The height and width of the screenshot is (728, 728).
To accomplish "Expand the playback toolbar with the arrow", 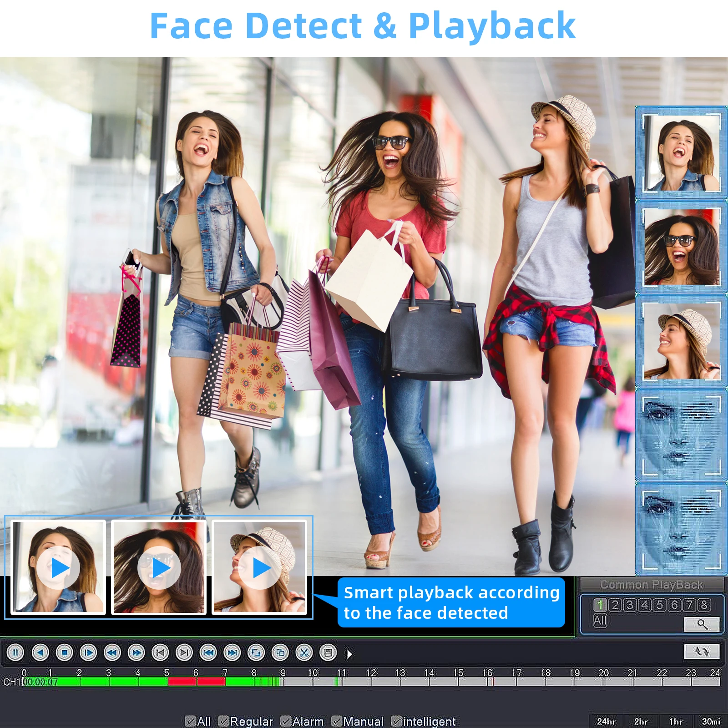I will (349, 654).
